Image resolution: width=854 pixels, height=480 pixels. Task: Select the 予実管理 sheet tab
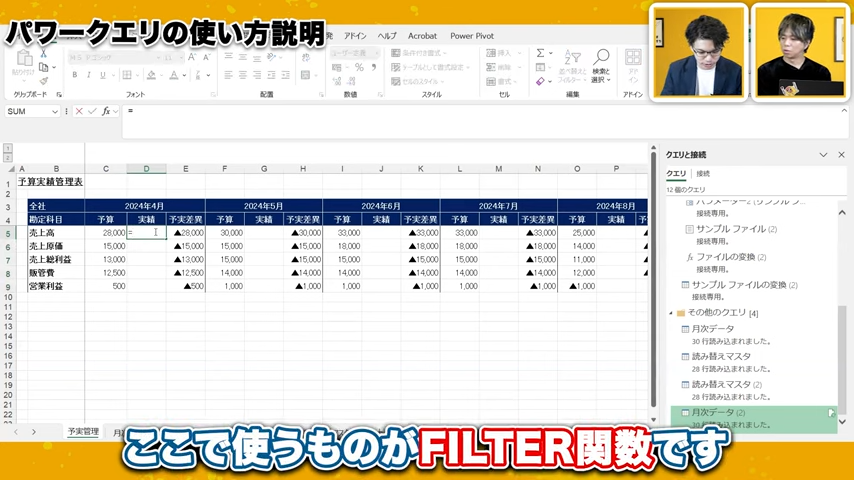(x=83, y=432)
